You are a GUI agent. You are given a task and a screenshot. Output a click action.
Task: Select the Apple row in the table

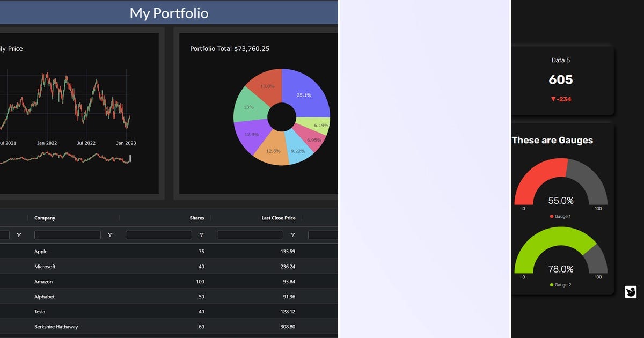click(107, 251)
